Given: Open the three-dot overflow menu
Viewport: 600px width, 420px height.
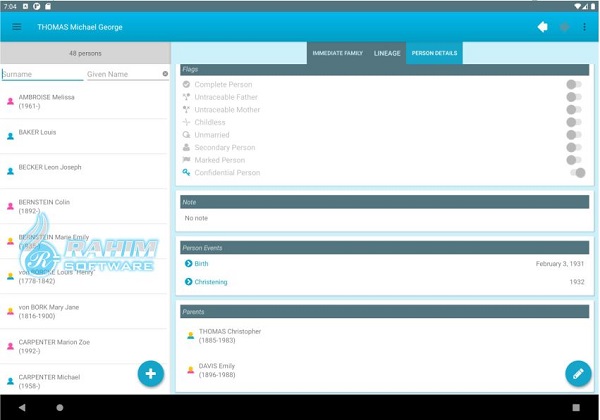Looking at the screenshot, I should click(584, 27).
